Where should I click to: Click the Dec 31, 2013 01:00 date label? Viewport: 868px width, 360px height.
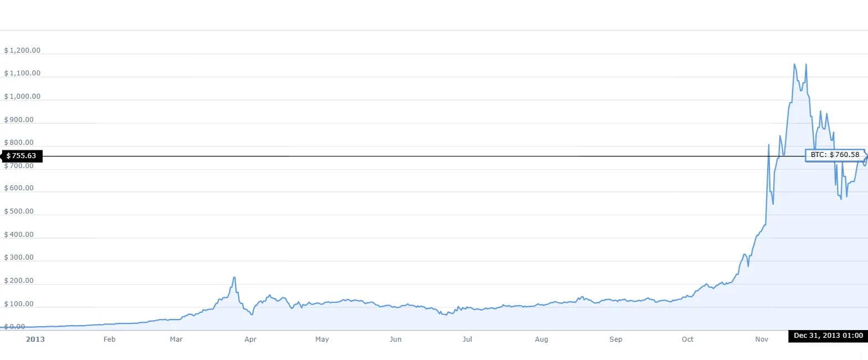828,336
